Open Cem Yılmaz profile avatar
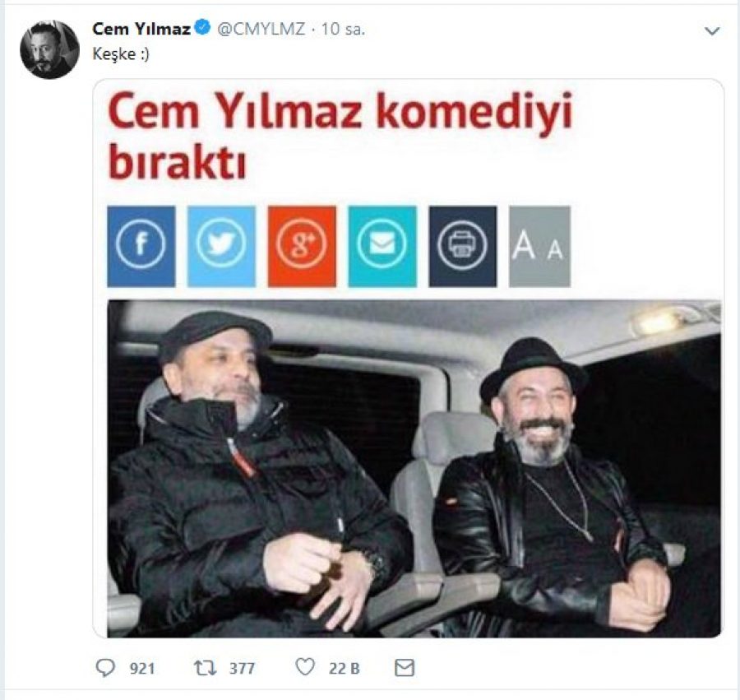The height and width of the screenshot is (700, 740). pyautogui.click(x=49, y=49)
